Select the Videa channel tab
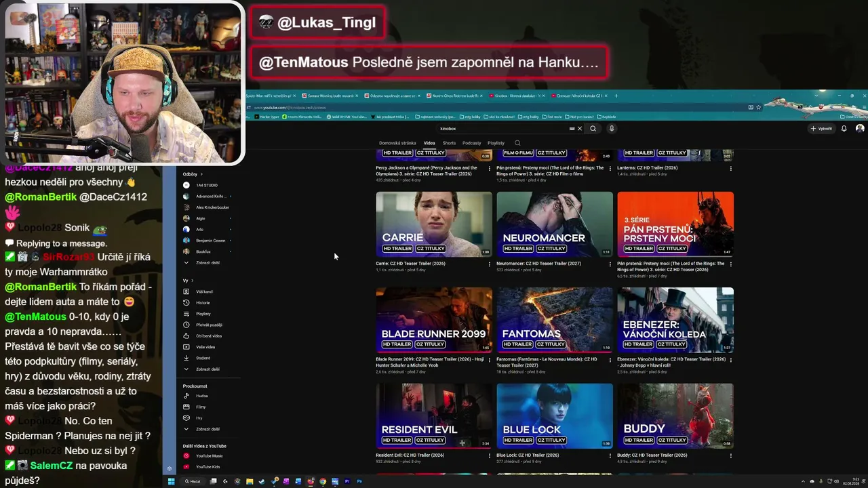 tap(429, 143)
